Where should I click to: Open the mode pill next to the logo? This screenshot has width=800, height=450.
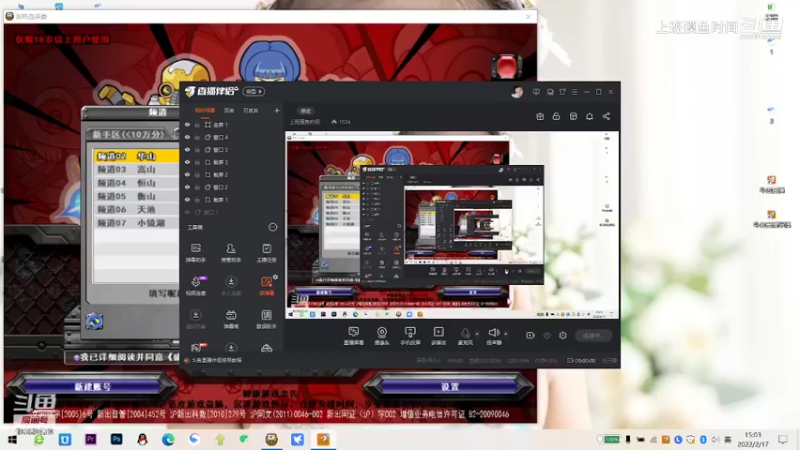coord(253,92)
